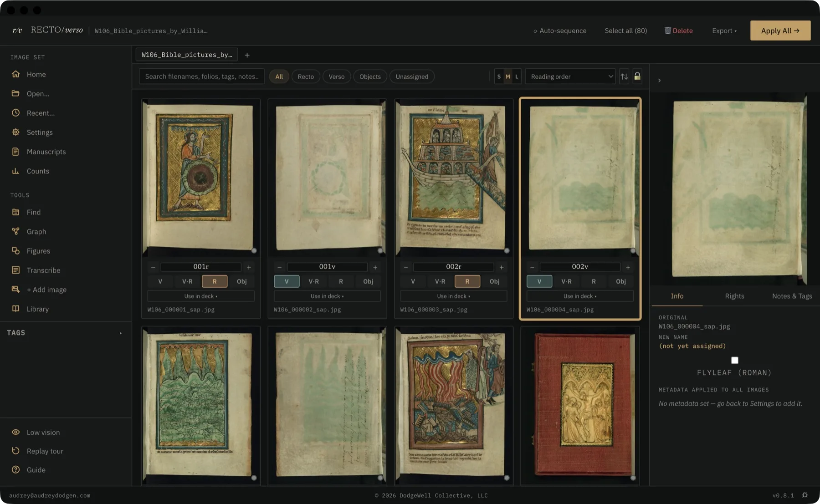Filter by Objects
820x504 pixels.
(x=370, y=76)
